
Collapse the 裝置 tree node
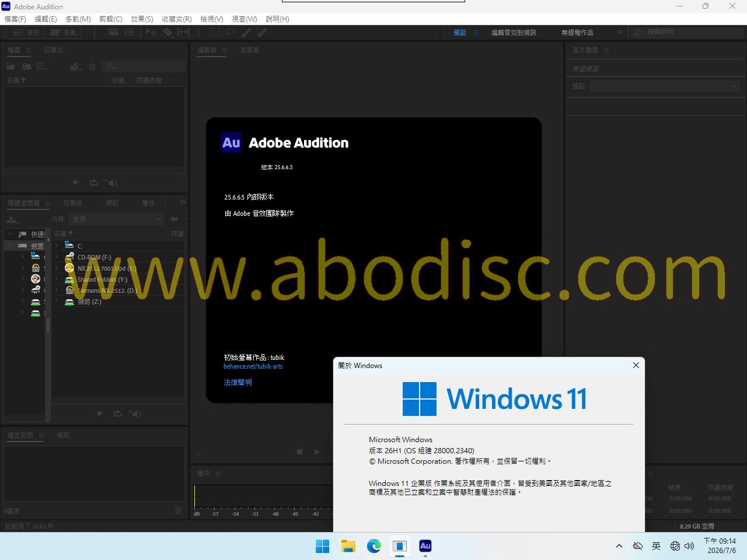click(11, 246)
